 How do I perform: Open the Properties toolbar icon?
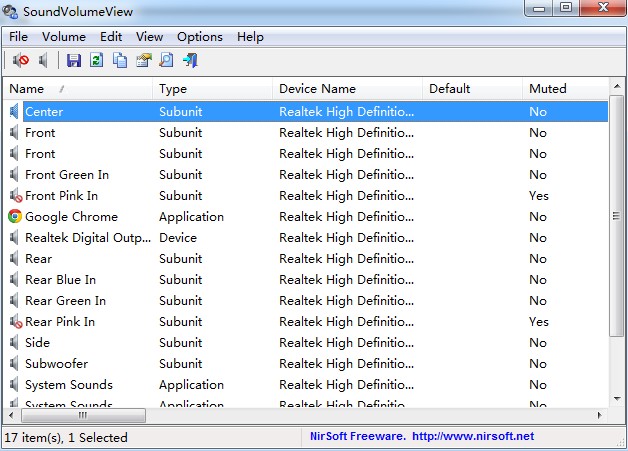click(144, 60)
